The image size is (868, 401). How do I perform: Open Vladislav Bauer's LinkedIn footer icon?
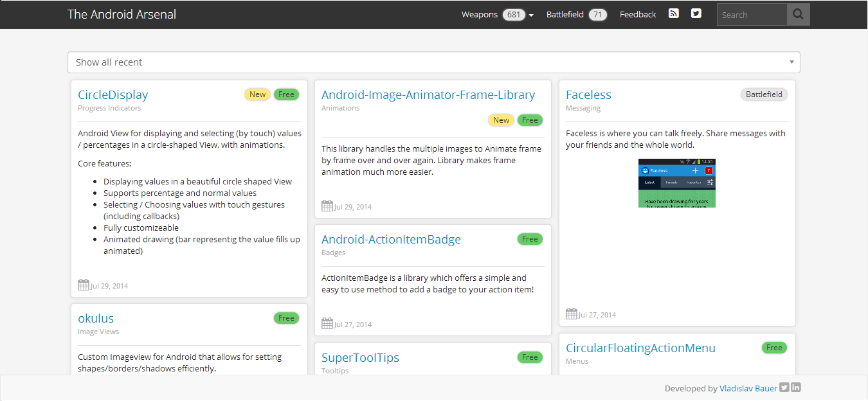click(x=796, y=387)
